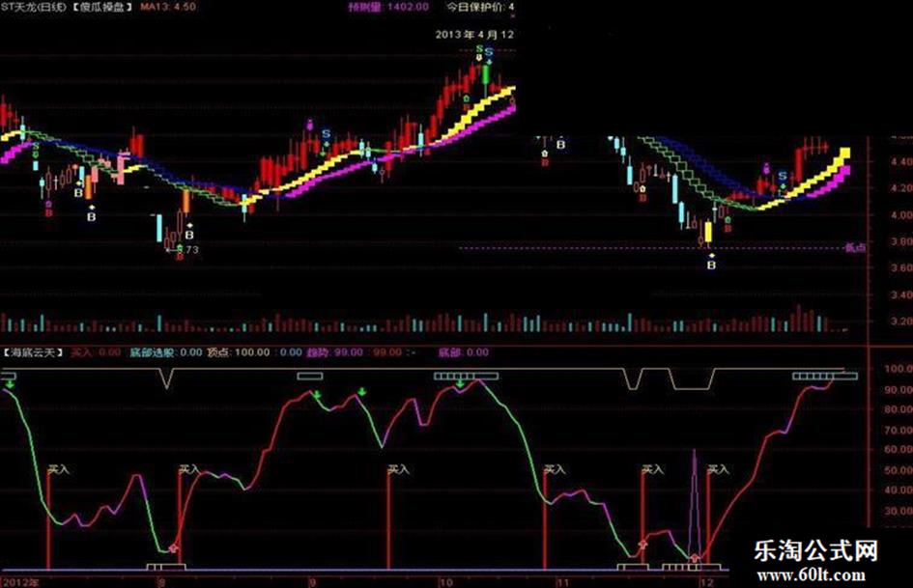913x588 pixels.
Task: Click the 预测量 1402.00 value
Action: pos(388,7)
